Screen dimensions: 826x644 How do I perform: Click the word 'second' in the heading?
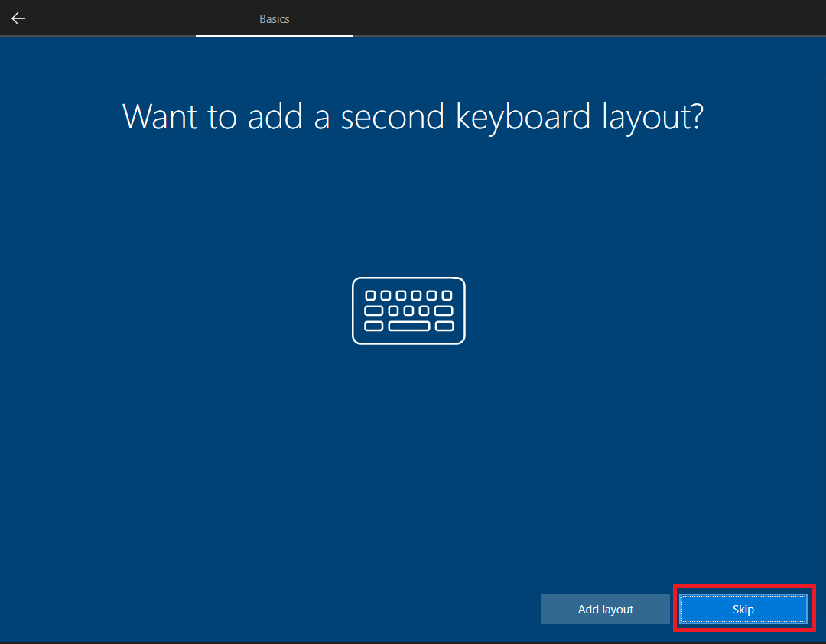click(x=392, y=116)
